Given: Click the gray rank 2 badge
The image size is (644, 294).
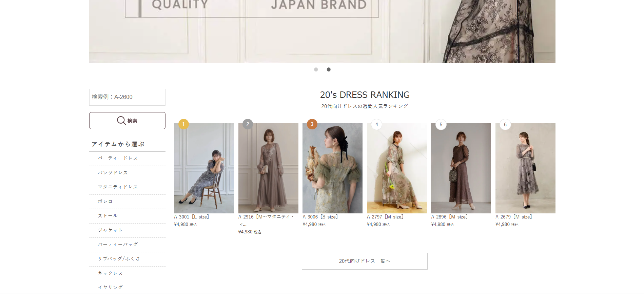Looking at the screenshot, I should pos(248,124).
